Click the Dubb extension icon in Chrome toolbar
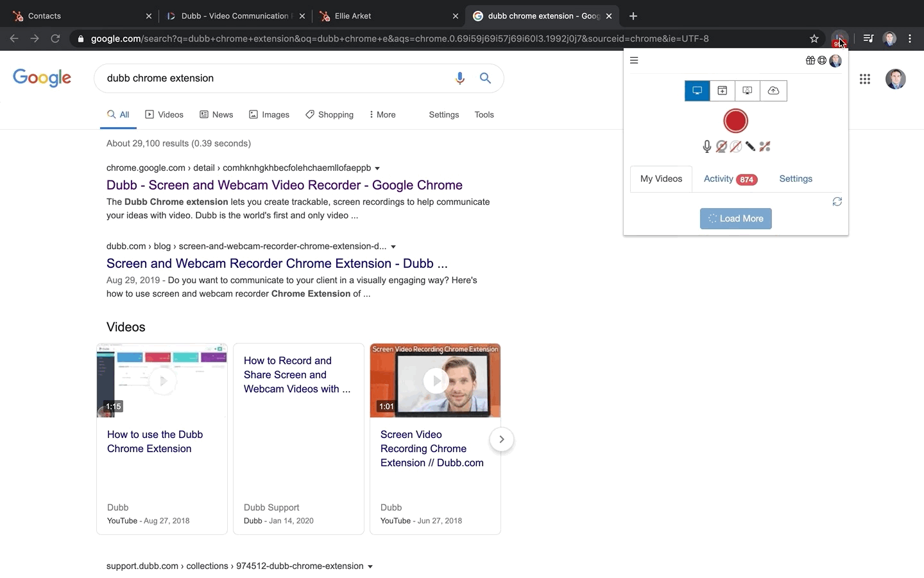 839,39
